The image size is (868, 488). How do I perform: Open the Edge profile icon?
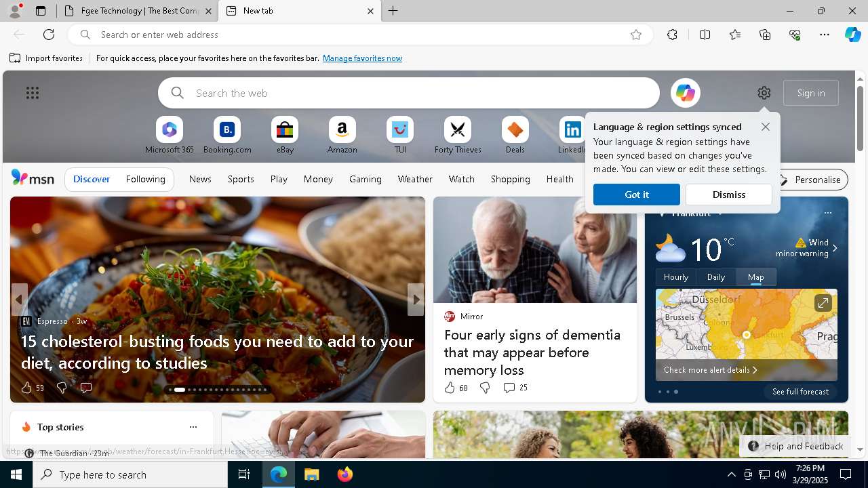pos(14,11)
